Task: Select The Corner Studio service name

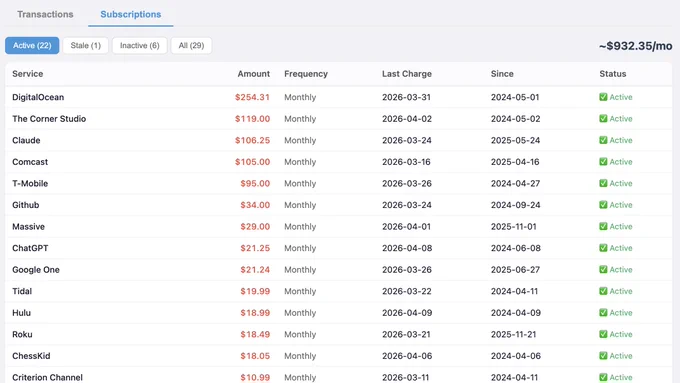Action: pos(49,119)
